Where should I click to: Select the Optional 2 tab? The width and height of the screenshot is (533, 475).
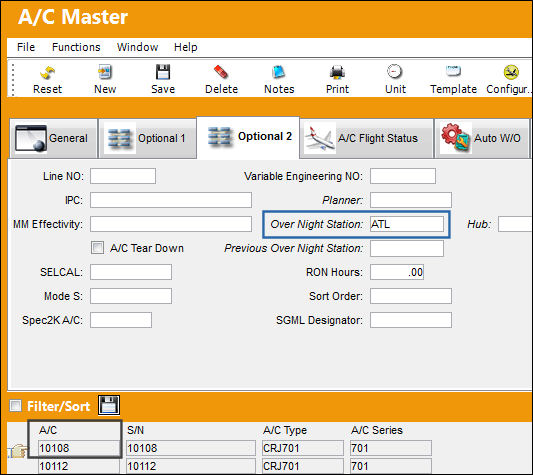248,137
